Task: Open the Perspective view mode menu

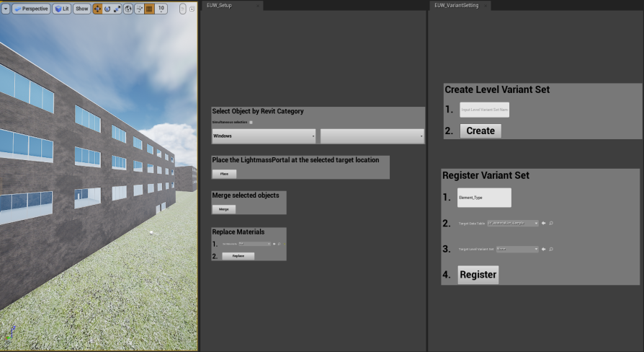Action: pyautogui.click(x=31, y=9)
